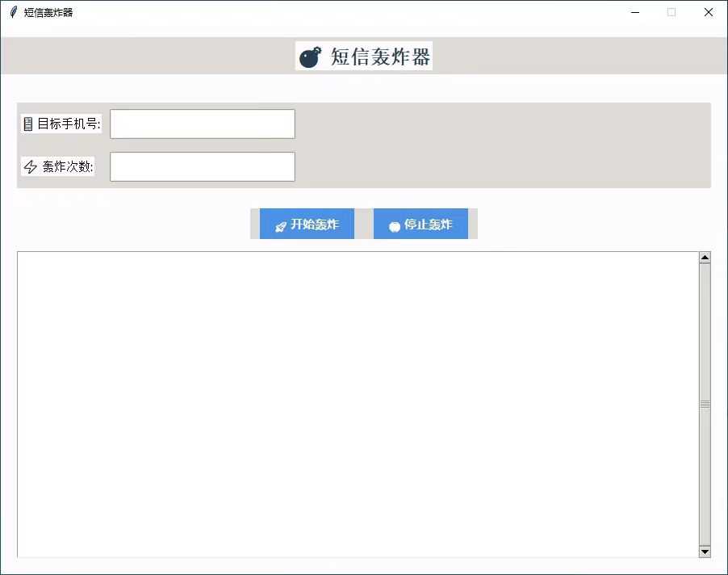Click the lightning icon beside 轰炸次数

coord(31,167)
